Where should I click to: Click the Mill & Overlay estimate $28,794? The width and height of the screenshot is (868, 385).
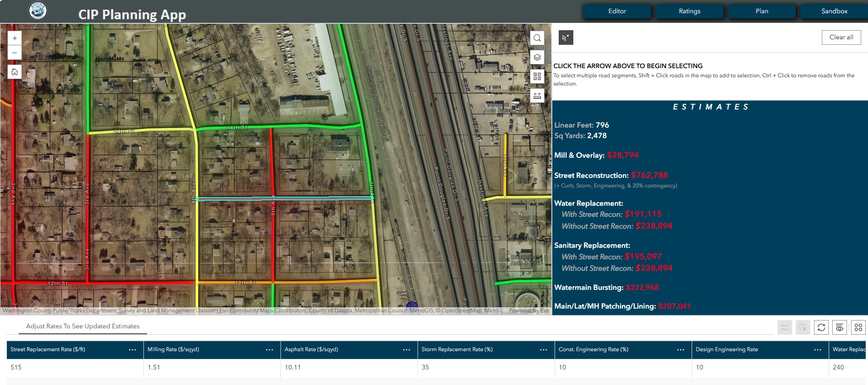click(623, 155)
